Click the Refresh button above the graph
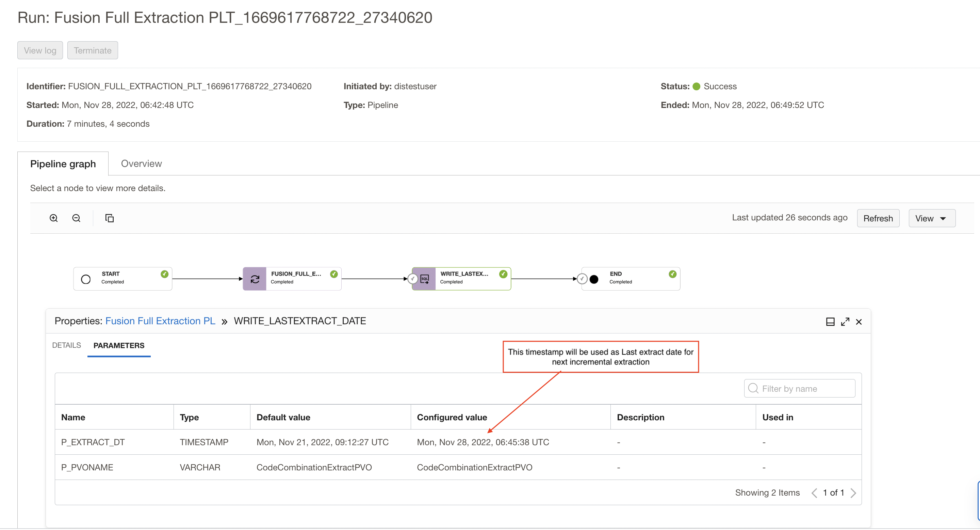Viewport: 980px width, 530px height. tap(878, 218)
